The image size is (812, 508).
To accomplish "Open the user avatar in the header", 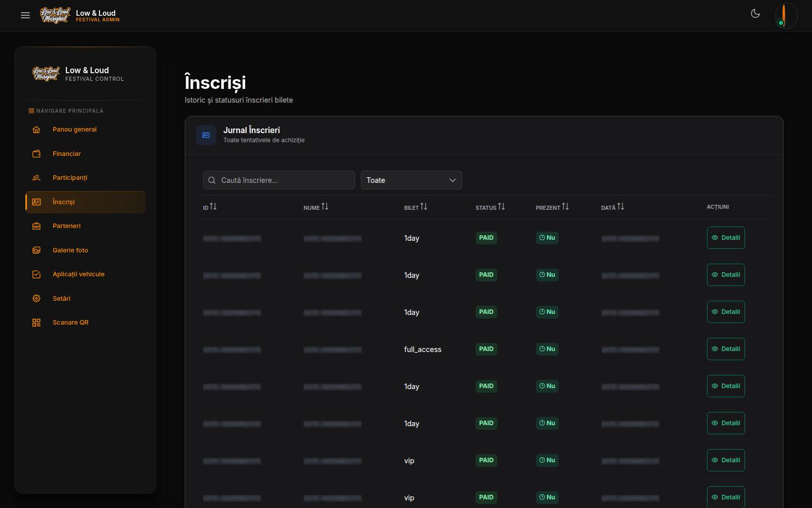I will (786, 15).
